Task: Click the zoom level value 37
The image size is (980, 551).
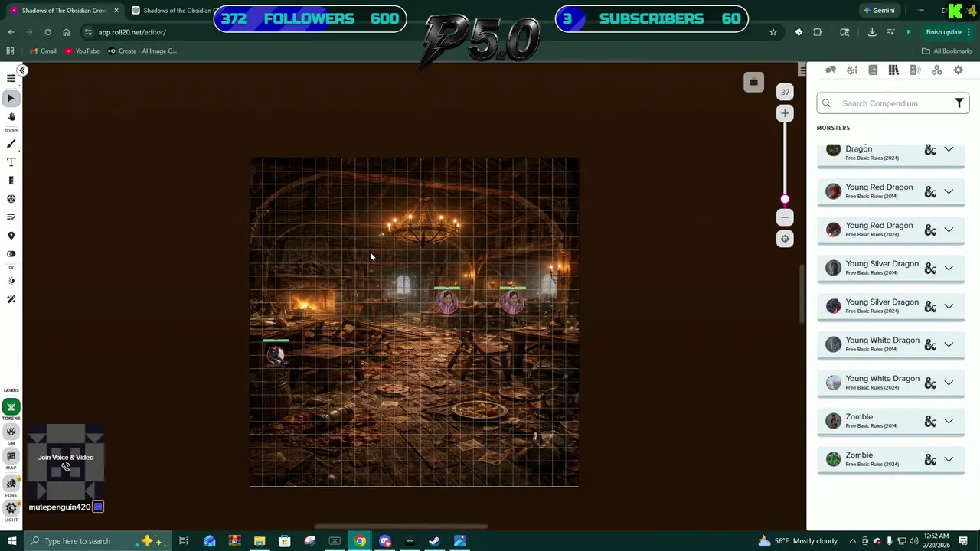Action: tap(785, 92)
